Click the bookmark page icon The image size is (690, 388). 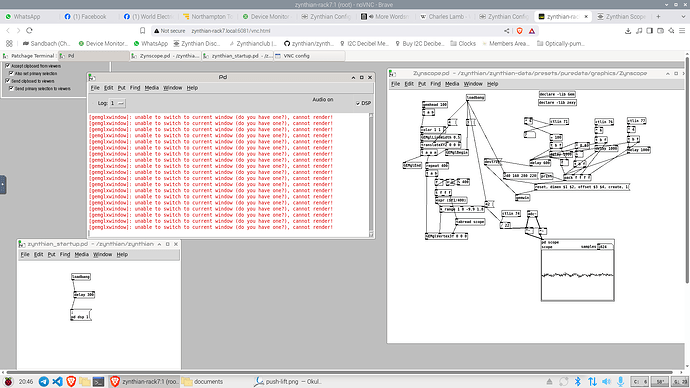(x=143, y=31)
